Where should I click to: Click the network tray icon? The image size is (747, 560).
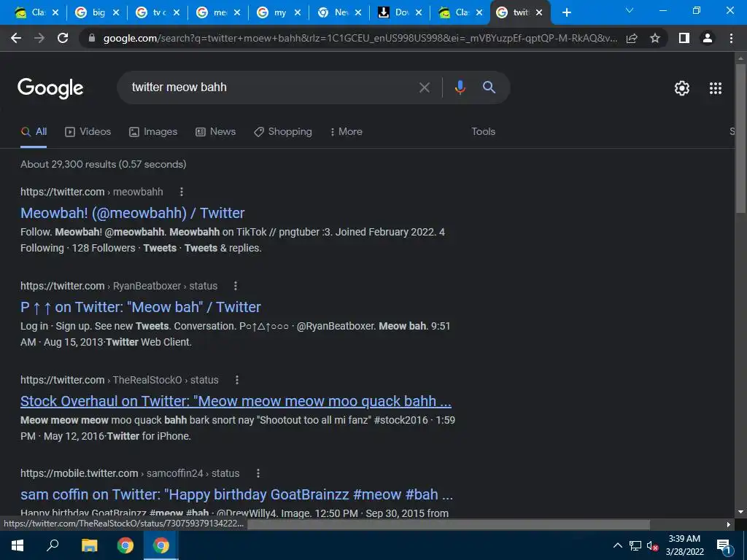635,546
